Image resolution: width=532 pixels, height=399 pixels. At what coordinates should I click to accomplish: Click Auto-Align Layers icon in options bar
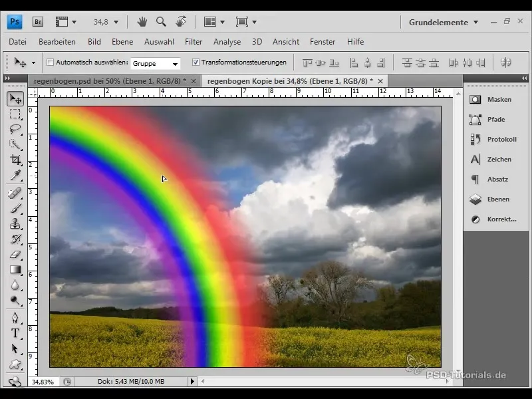coord(506,63)
